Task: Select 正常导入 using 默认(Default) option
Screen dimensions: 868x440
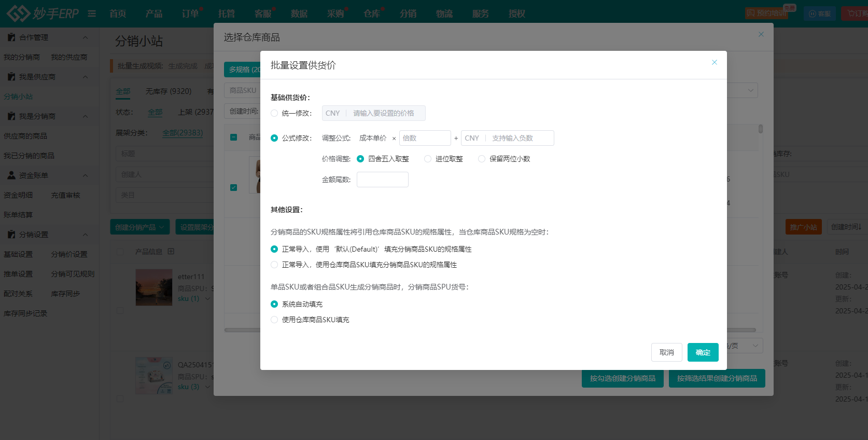Action: click(x=274, y=249)
